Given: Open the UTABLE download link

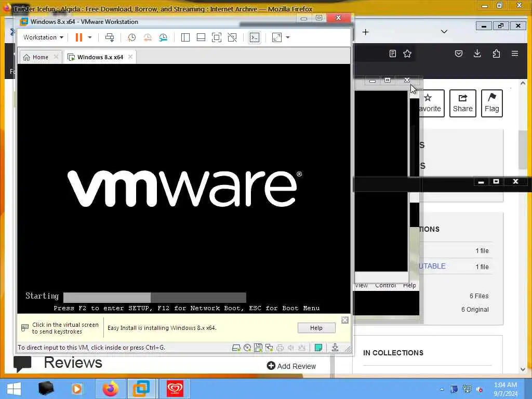Looking at the screenshot, I should tap(432, 267).
